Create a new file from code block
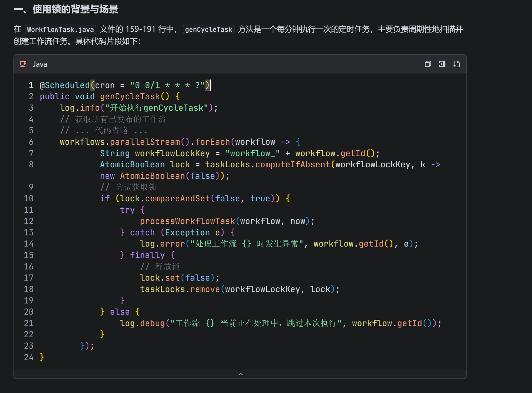532x393 pixels. pos(457,64)
